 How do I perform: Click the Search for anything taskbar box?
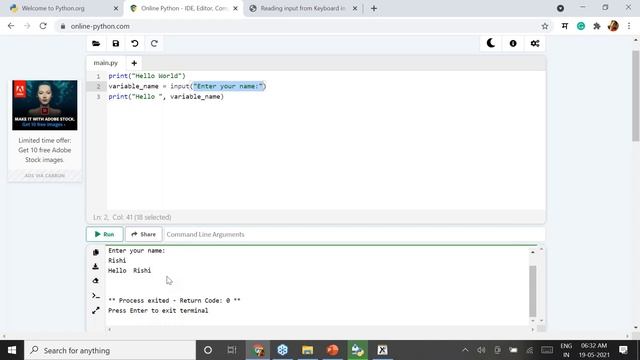(x=110, y=350)
